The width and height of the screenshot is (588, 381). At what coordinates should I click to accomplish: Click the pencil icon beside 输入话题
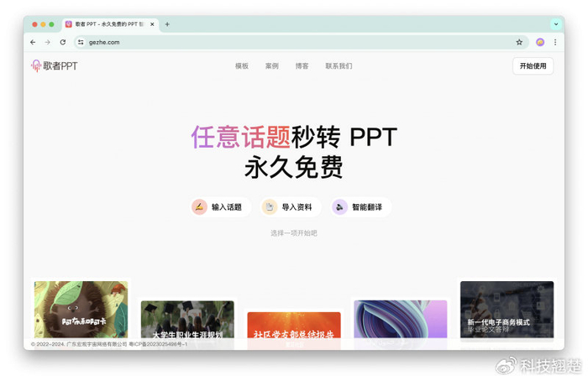(200, 206)
